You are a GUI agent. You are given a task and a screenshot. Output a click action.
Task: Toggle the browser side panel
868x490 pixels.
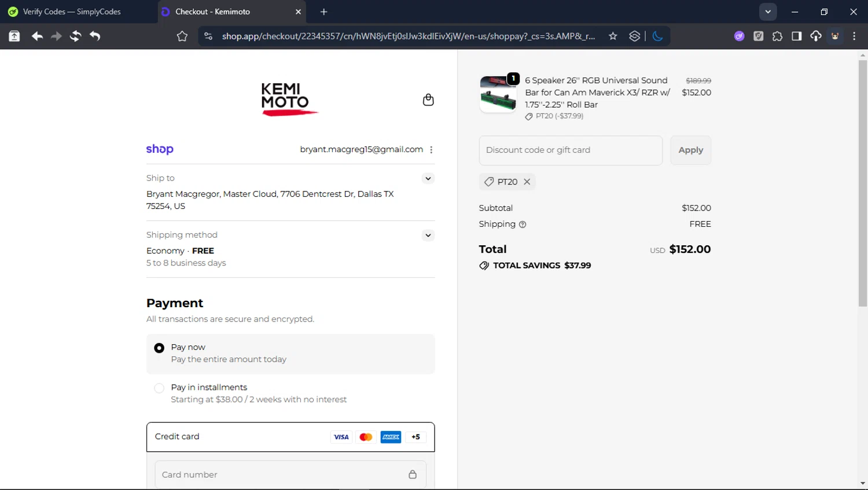(796, 36)
